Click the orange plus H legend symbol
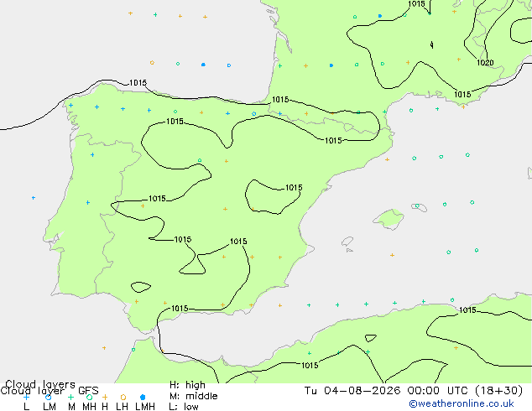 click(x=105, y=397)
